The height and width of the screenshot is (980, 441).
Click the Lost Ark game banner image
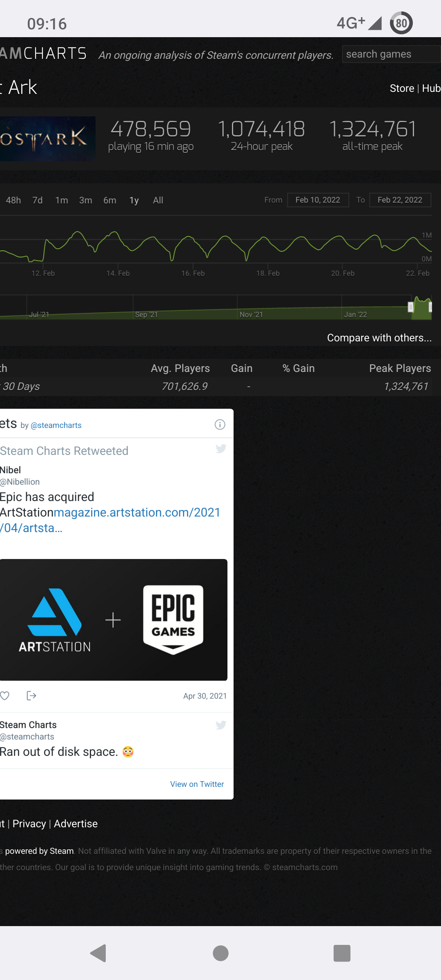47,138
